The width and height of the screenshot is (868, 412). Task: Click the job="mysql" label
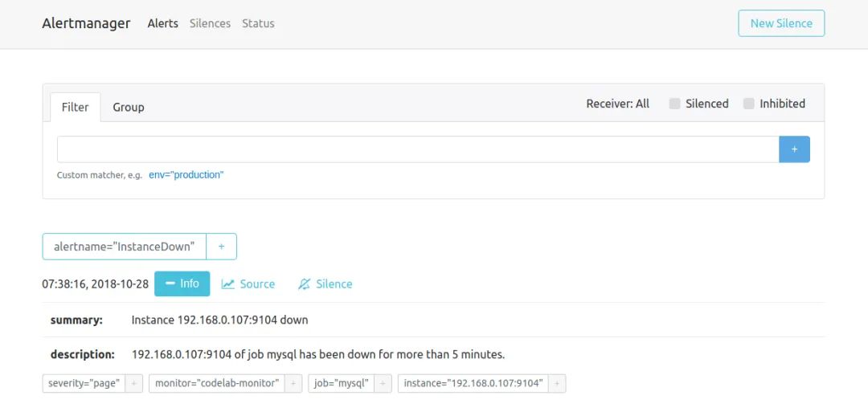click(342, 383)
